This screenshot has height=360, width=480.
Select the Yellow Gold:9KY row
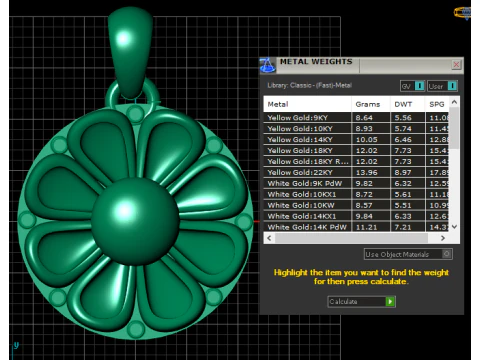coord(356,117)
